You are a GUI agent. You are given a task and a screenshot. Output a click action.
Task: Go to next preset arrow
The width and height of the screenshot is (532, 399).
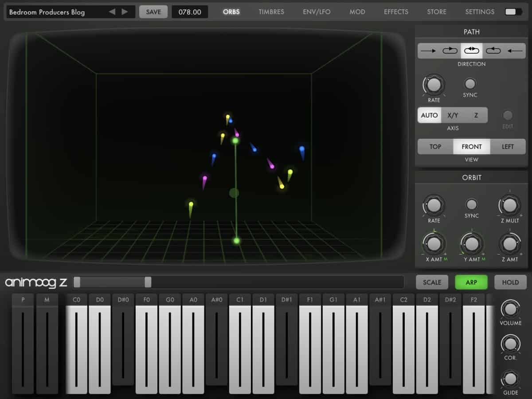coord(125,12)
